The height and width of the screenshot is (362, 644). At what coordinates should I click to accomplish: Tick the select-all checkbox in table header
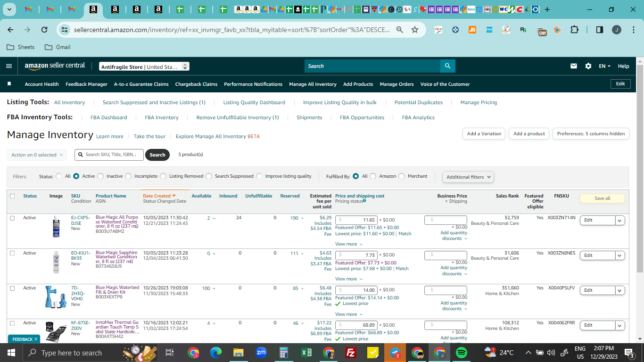coord(12,196)
